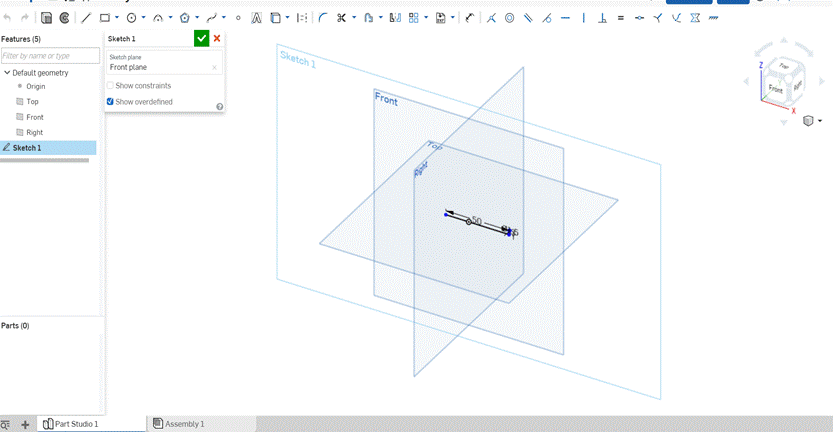
Task: Select the Point tool
Action: 238,18
